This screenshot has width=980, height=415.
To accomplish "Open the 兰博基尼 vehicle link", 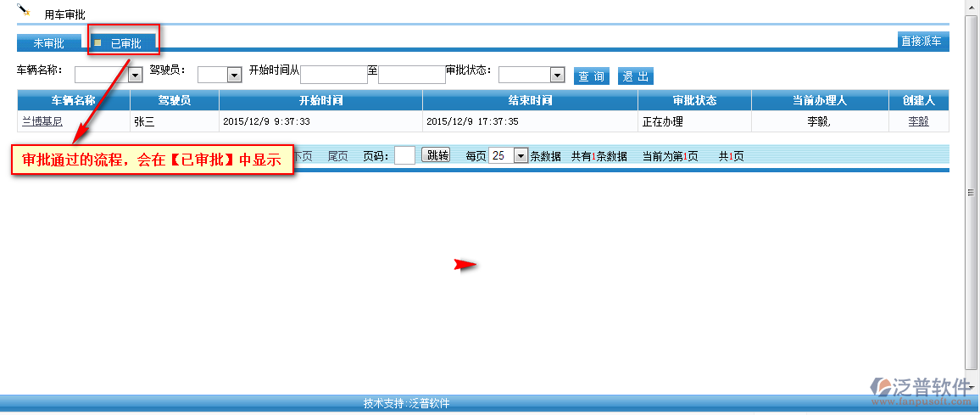I will [42, 121].
